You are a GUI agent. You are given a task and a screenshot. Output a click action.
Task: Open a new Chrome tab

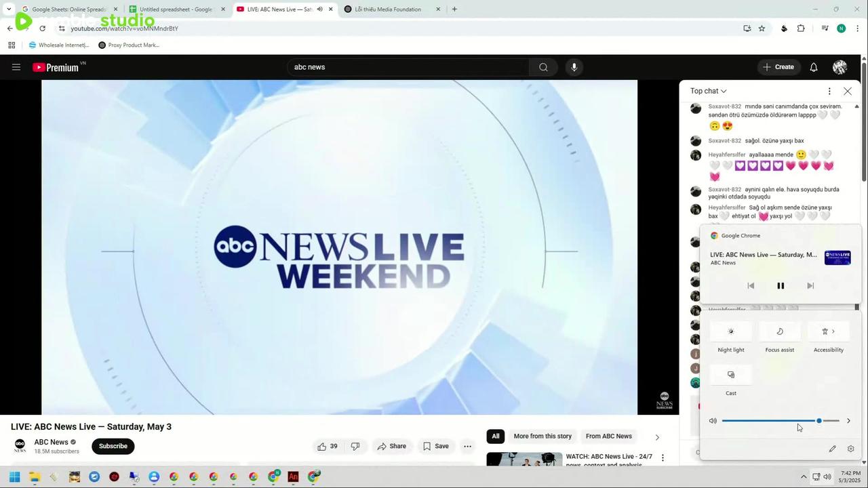[454, 9]
